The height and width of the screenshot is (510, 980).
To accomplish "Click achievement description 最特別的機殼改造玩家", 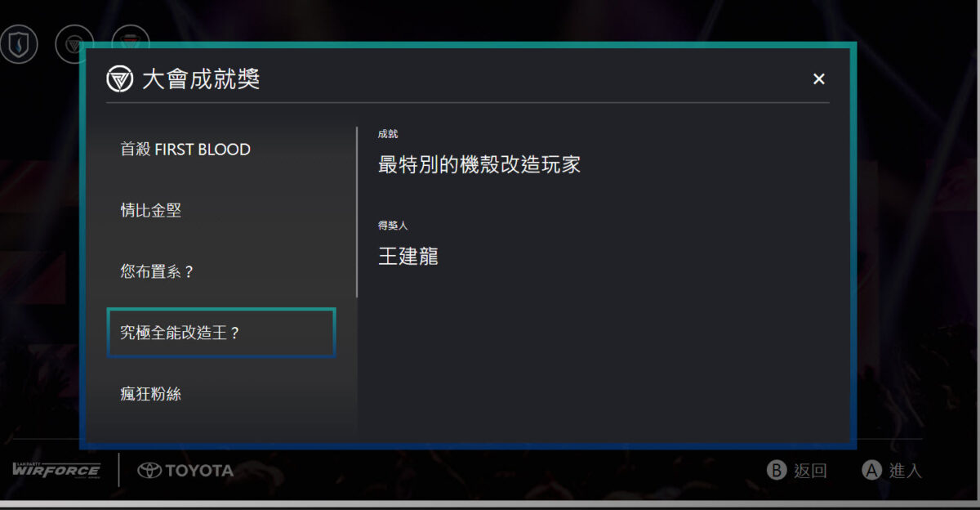I will point(479,164).
